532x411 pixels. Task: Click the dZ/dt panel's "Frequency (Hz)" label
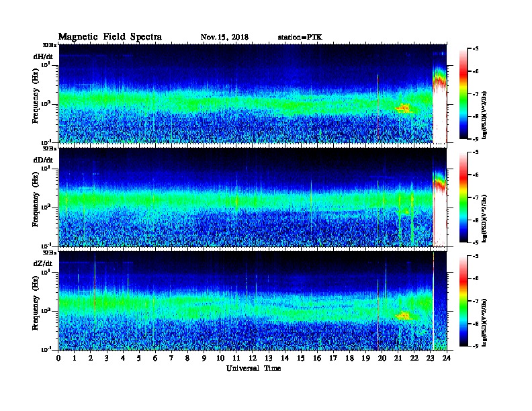[x=36, y=302]
